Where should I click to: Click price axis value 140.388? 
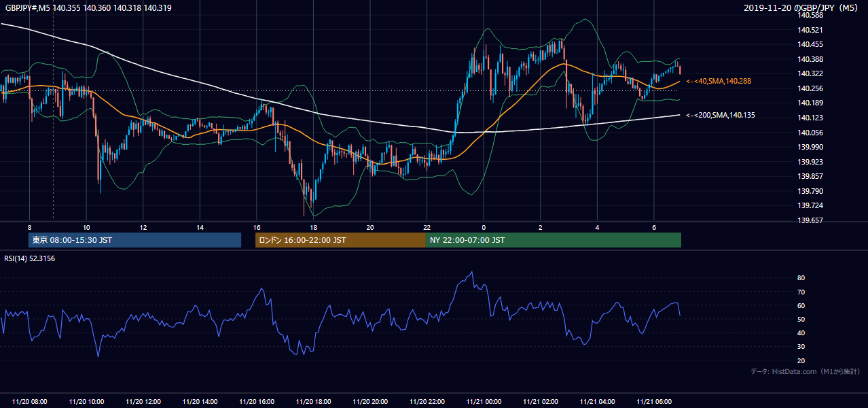(x=811, y=59)
